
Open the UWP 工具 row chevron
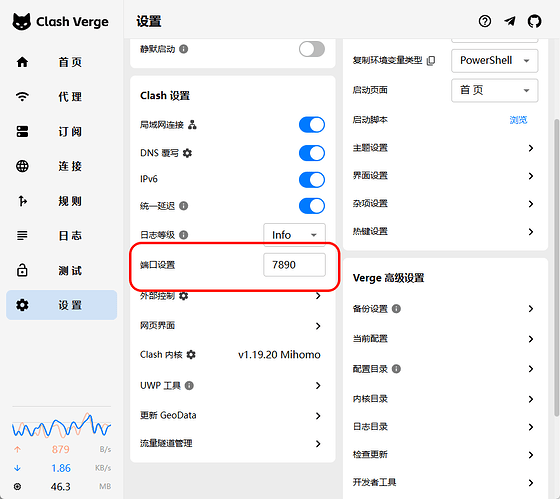pos(318,385)
